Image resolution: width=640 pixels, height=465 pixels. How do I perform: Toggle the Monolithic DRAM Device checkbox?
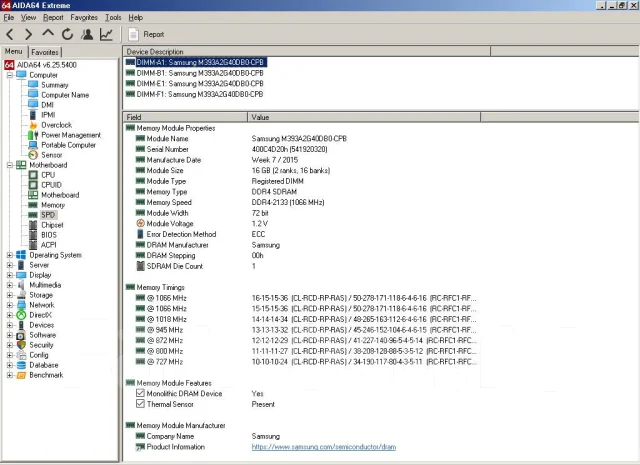(140, 393)
